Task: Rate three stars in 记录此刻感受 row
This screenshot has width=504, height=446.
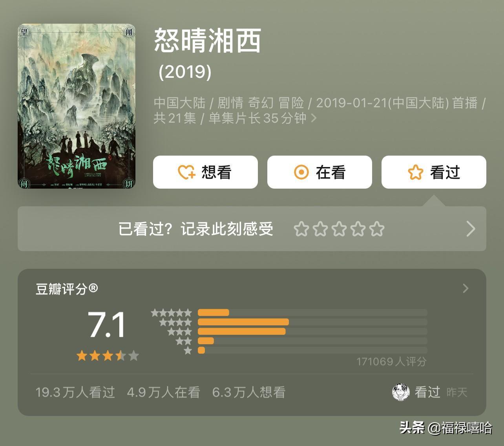Action: click(x=339, y=229)
